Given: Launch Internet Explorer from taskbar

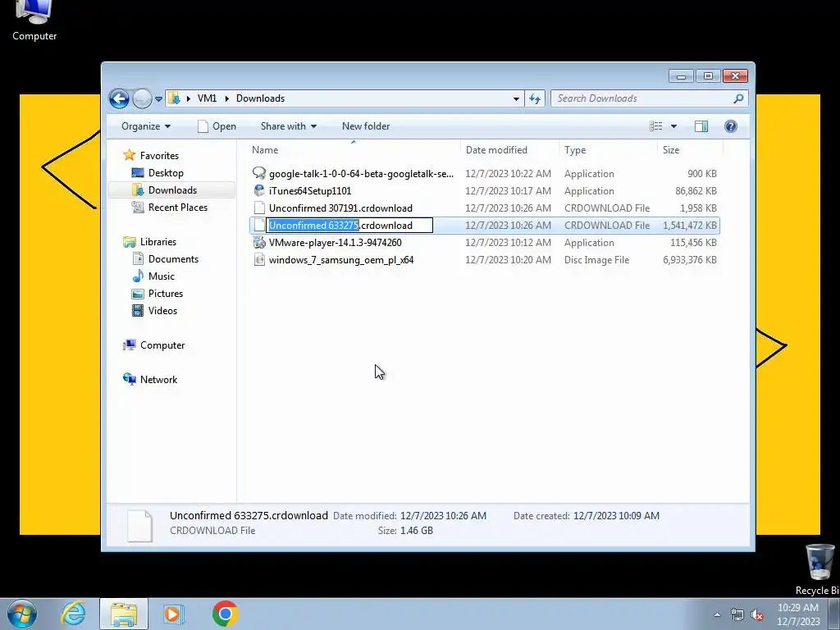Looking at the screenshot, I should click(x=73, y=614).
